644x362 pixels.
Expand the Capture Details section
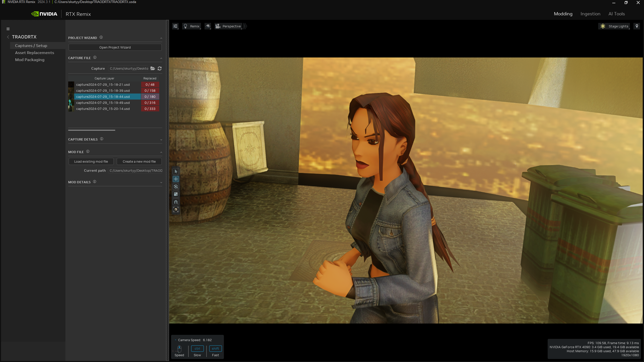pos(161,140)
